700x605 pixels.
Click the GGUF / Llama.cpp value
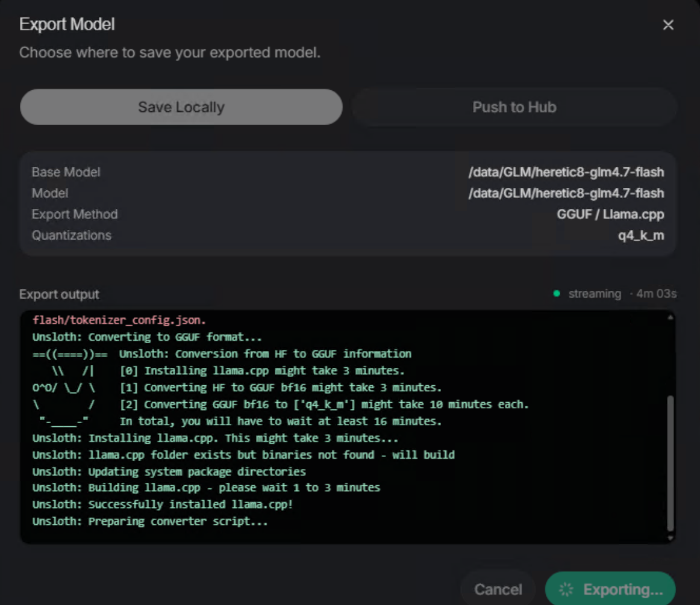(610, 214)
